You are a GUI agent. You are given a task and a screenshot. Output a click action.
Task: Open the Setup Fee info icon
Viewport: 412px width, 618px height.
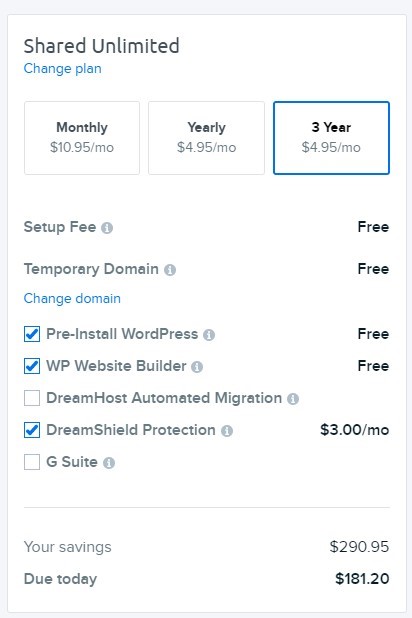107,228
